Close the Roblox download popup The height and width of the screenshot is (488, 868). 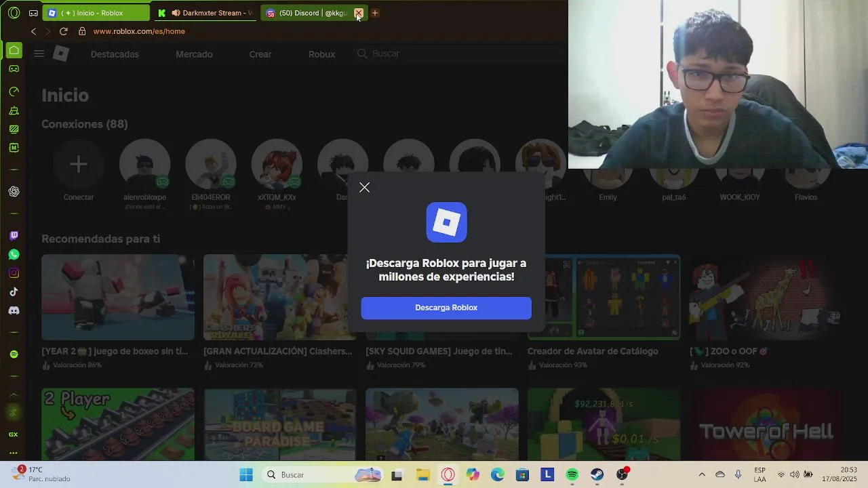[364, 187]
